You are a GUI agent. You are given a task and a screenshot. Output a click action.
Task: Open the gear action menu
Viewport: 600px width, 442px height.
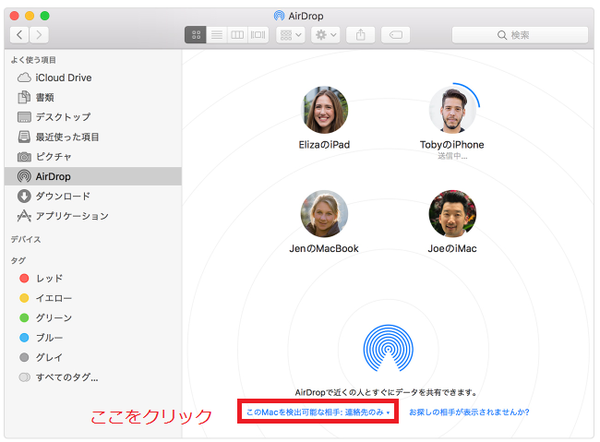click(x=325, y=34)
